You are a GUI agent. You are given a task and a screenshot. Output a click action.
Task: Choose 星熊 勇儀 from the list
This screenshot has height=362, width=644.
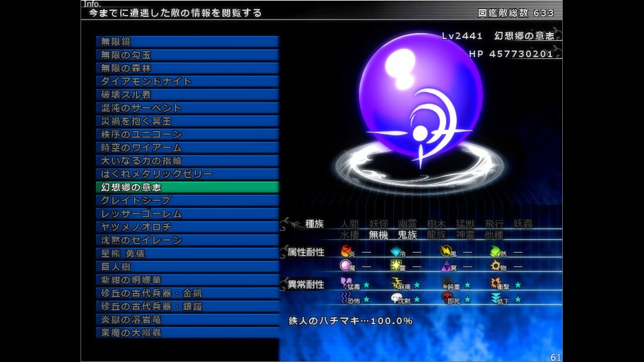click(187, 253)
